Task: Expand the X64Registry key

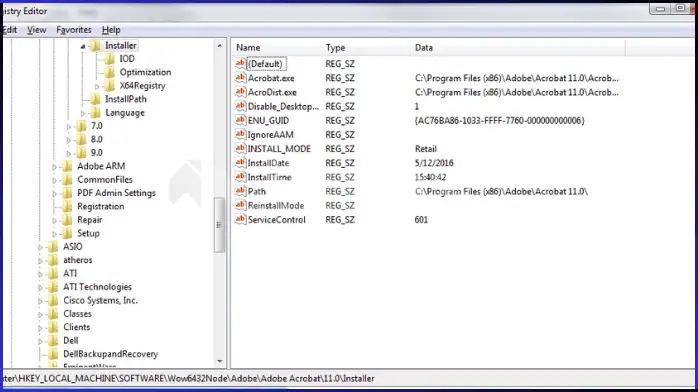Action: [97, 86]
